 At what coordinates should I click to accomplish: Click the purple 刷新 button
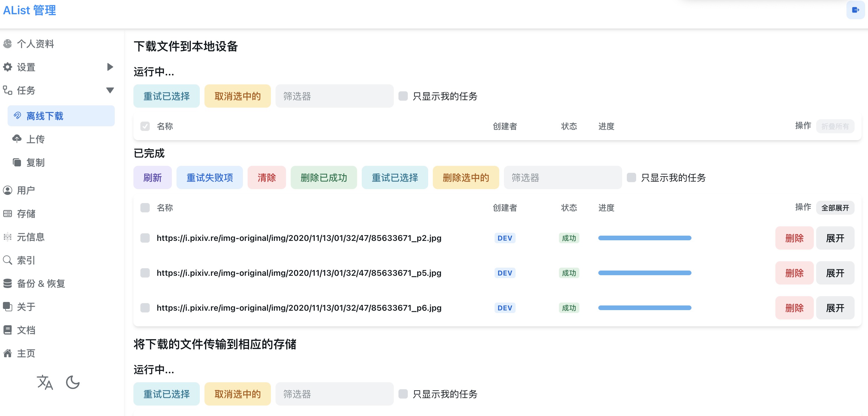(x=152, y=177)
